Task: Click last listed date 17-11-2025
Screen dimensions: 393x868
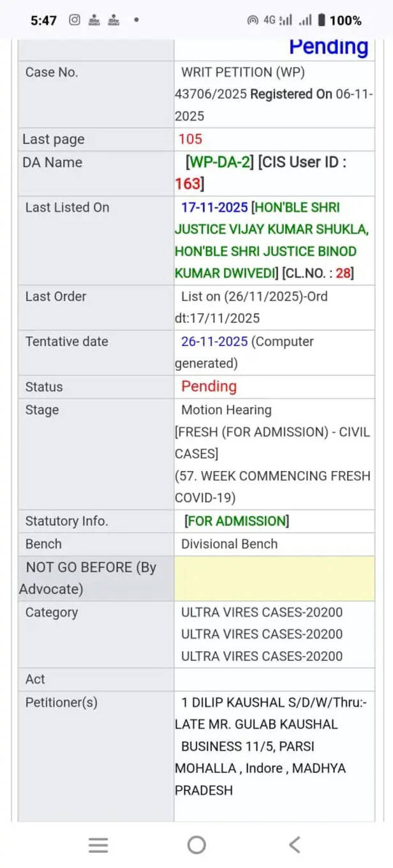Action: tap(214, 207)
